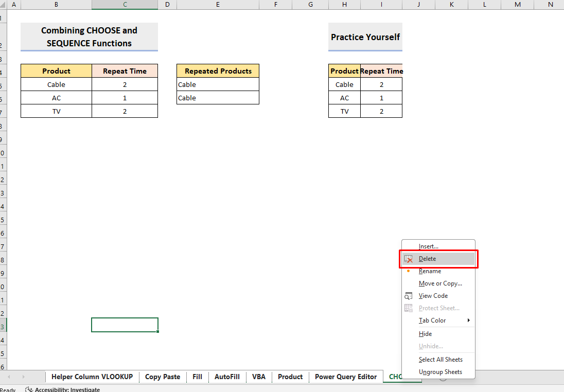
Task: Open the Copy Paste sheet tab
Action: pyautogui.click(x=163, y=377)
